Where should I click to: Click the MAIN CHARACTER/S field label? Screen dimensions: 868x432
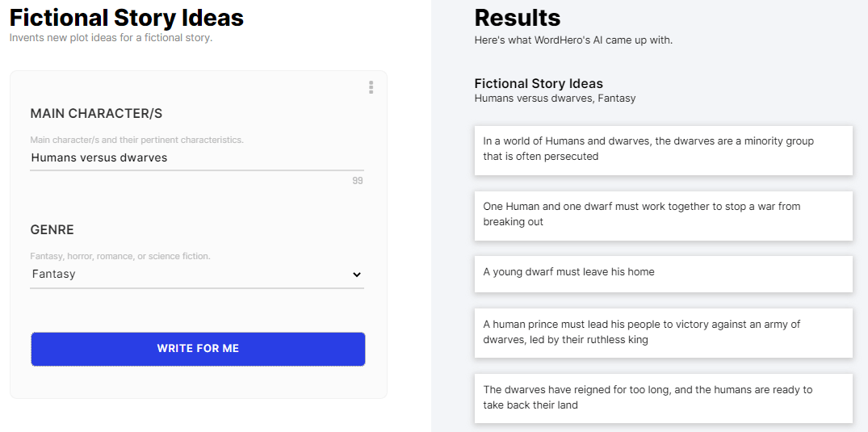[96, 114]
